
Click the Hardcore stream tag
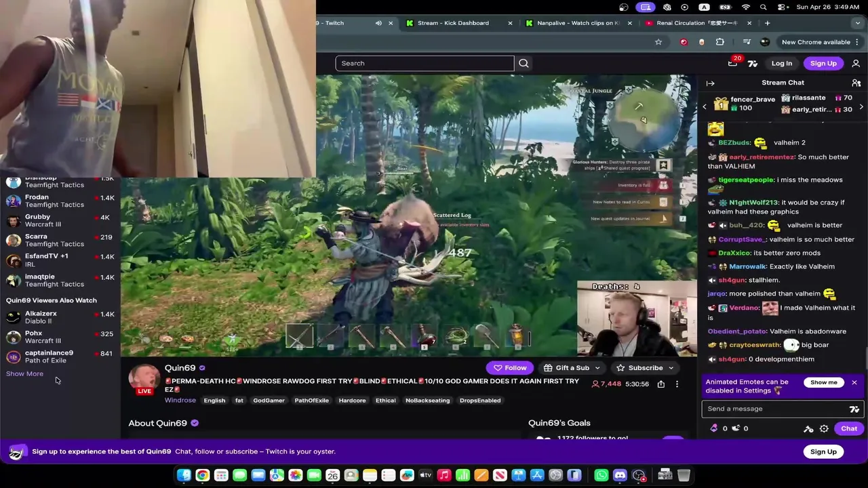tap(352, 401)
